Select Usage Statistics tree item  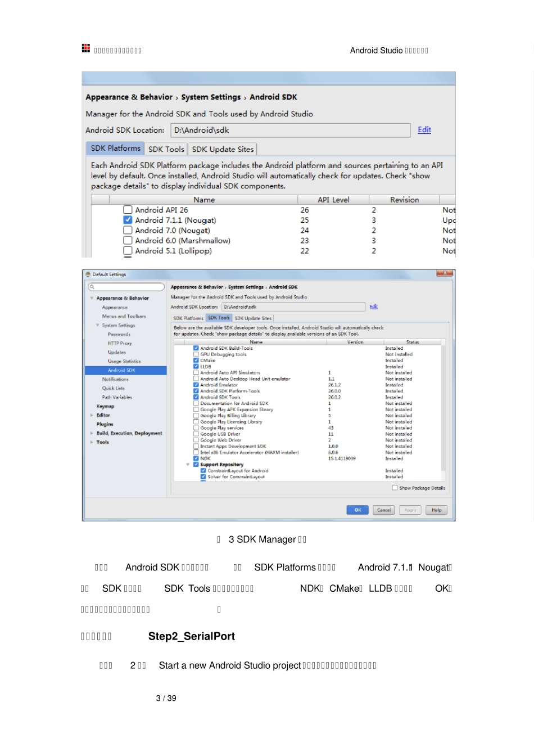(x=124, y=361)
